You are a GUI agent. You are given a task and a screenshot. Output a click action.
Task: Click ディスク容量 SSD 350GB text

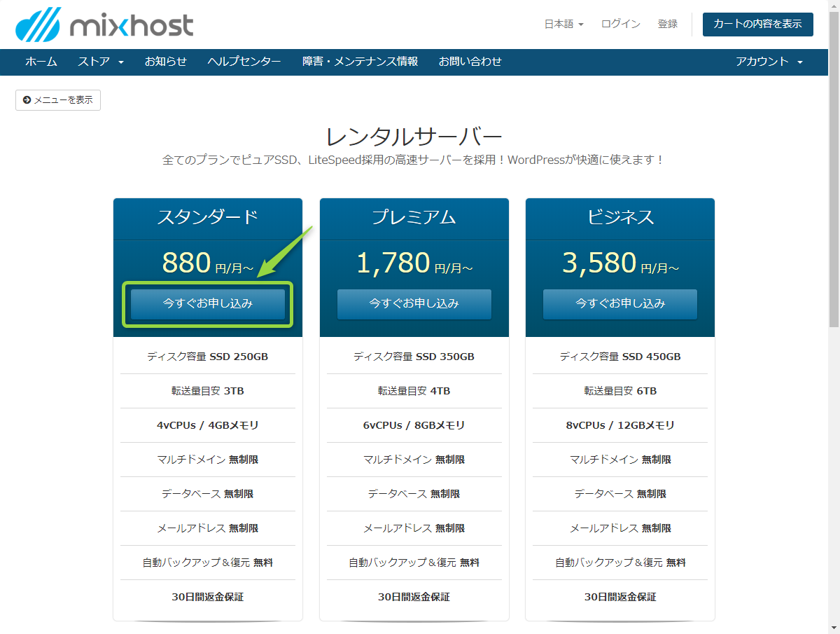point(414,357)
